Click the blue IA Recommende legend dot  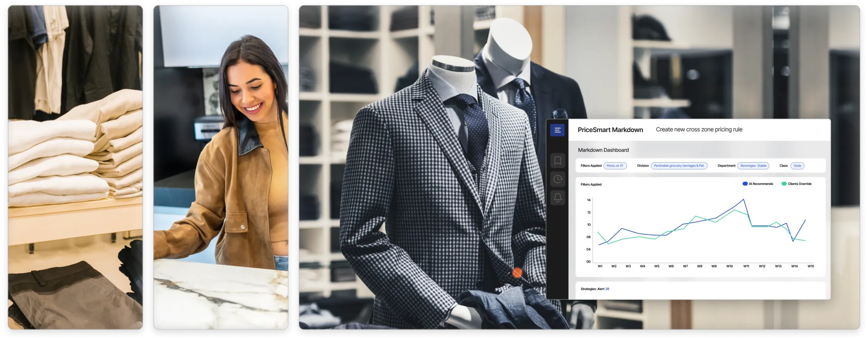745,184
